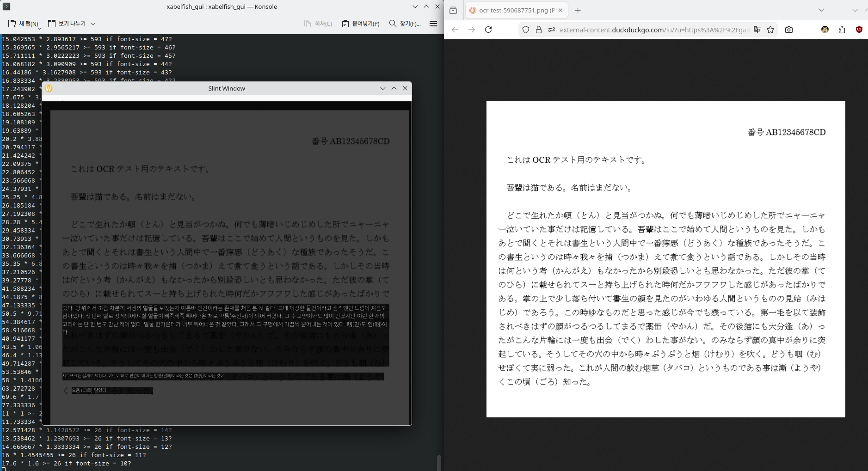Click 붙여넣기(P) paste button in Konsole

(x=361, y=24)
